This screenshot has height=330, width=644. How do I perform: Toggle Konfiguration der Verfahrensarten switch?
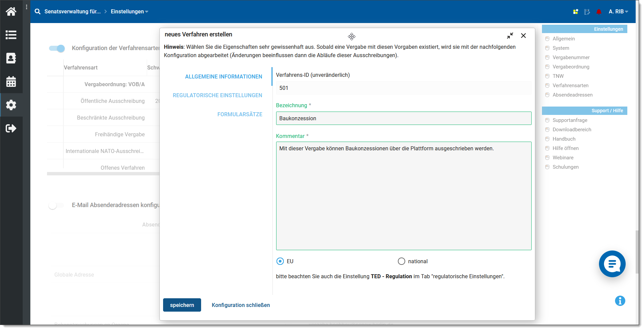click(57, 48)
